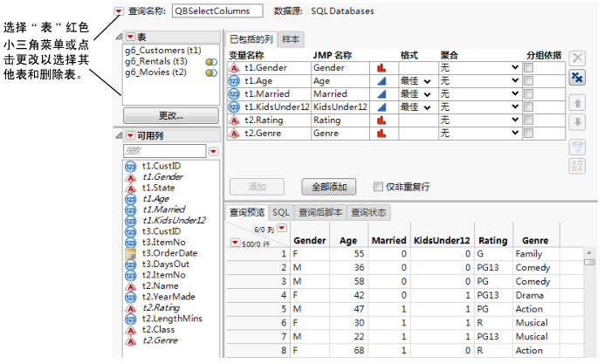
Task: Click join icon beside g6_Movies (t2)
Action: point(211,72)
